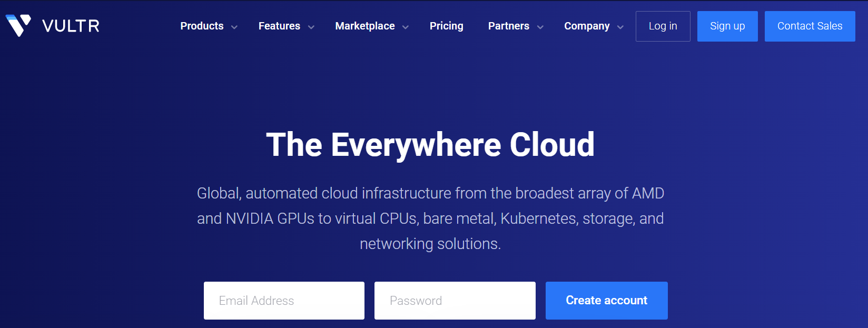The height and width of the screenshot is (328, 868).
Task: Open the Company menu
Action: pyautogui.click(x=587, y=26)
